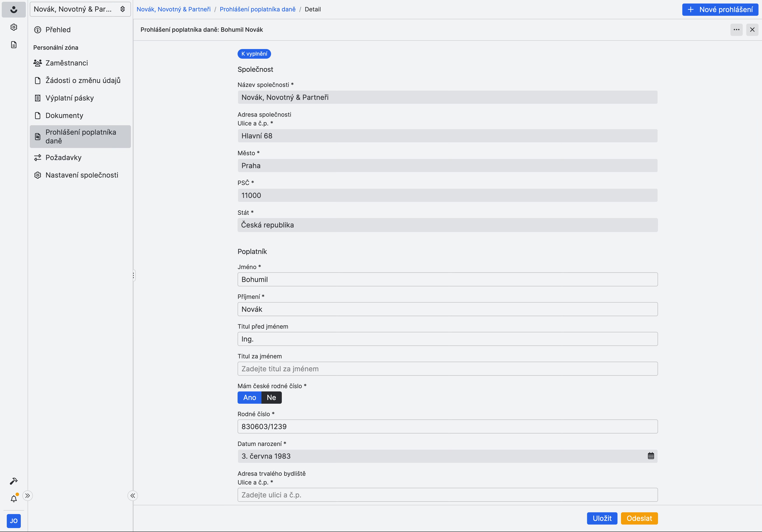This screenshot has height=532, width=762.
Task: Click the Titul za jménem input field
Action: pyautogui.click(x=447, y=369)
